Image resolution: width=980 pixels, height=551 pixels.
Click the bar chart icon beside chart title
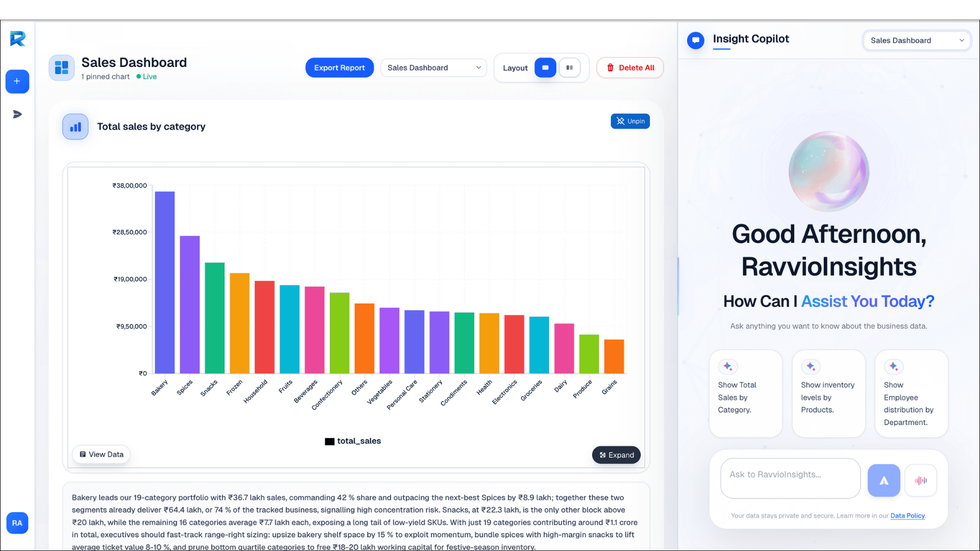[x=75, y=127]
